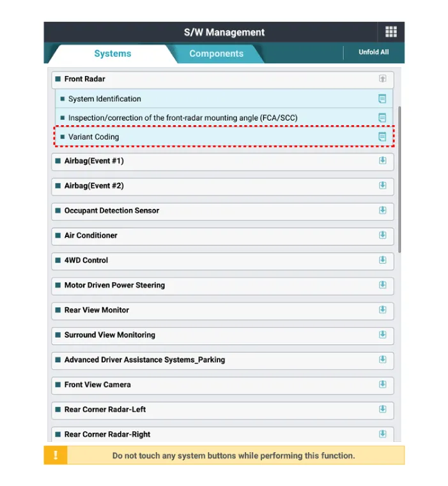This screenshot has height=486, width=448.
Task: Expand the 4WD Control arrow icon
Action: click(382, 261)
